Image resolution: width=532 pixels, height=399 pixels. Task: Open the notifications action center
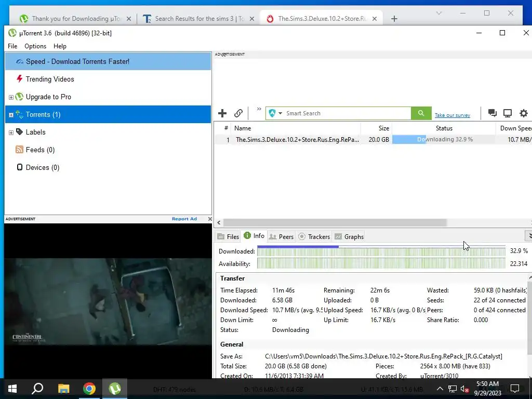click(515, 389)
